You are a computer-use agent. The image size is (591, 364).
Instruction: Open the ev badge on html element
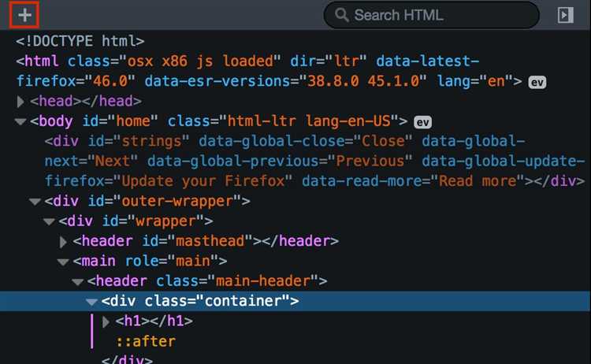537,82
